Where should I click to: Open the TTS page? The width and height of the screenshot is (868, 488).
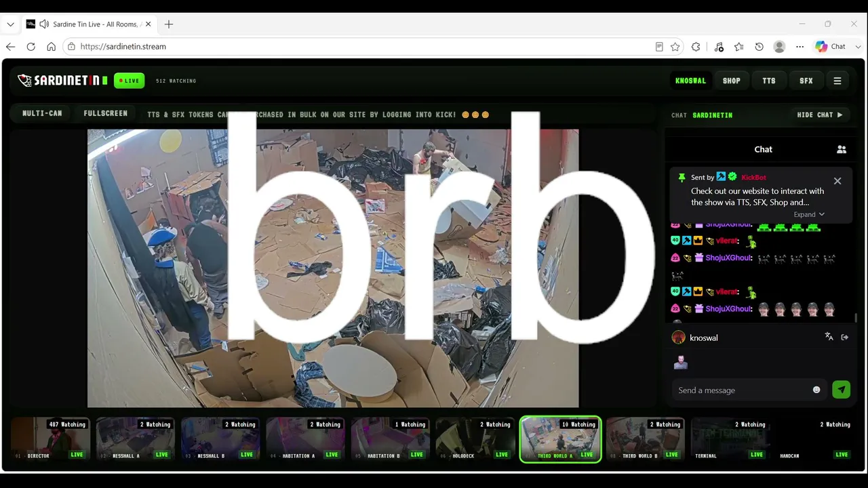[x=768, y=81]
